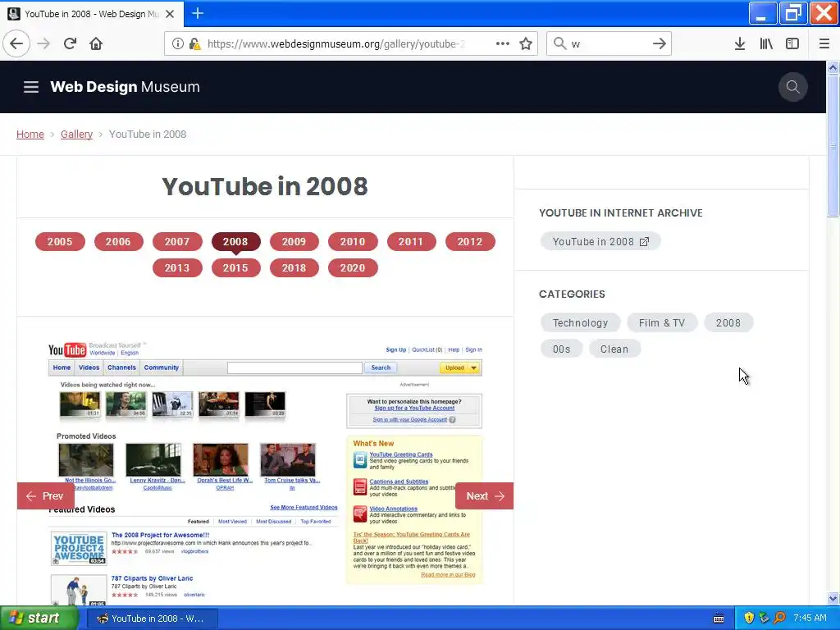Open the Film & TV category tag
The image size is (840, 630).
[662, 323]
